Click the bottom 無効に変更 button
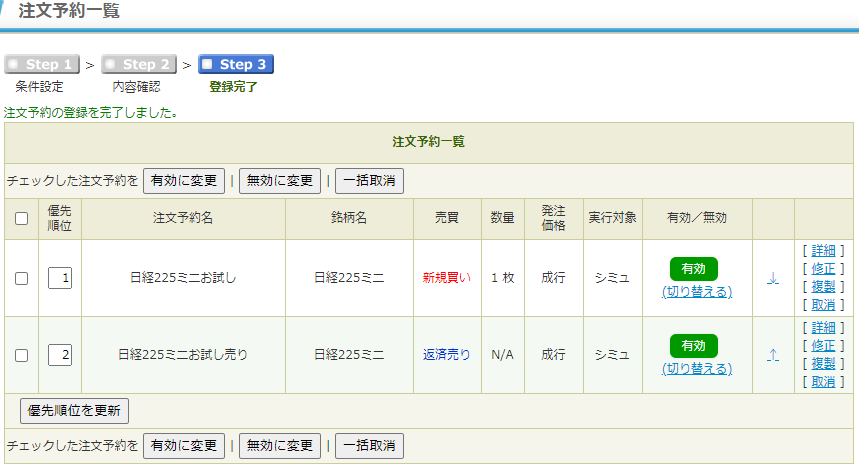Viewport: 859px width, 467px height. [280, 446]
